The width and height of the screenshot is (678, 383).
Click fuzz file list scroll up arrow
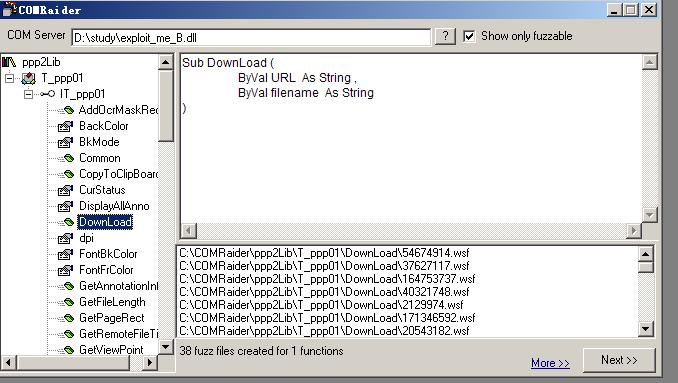tap(645, 254)
